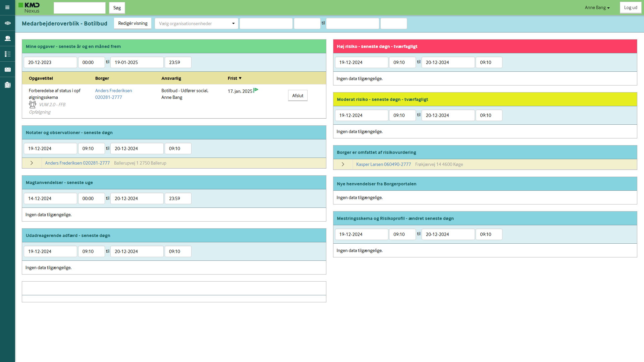Image resolution: width=644 pixels, height=362 pixels.
Task: Open Vælg organisationsenheder dropdown
Action: coord(196,23)
